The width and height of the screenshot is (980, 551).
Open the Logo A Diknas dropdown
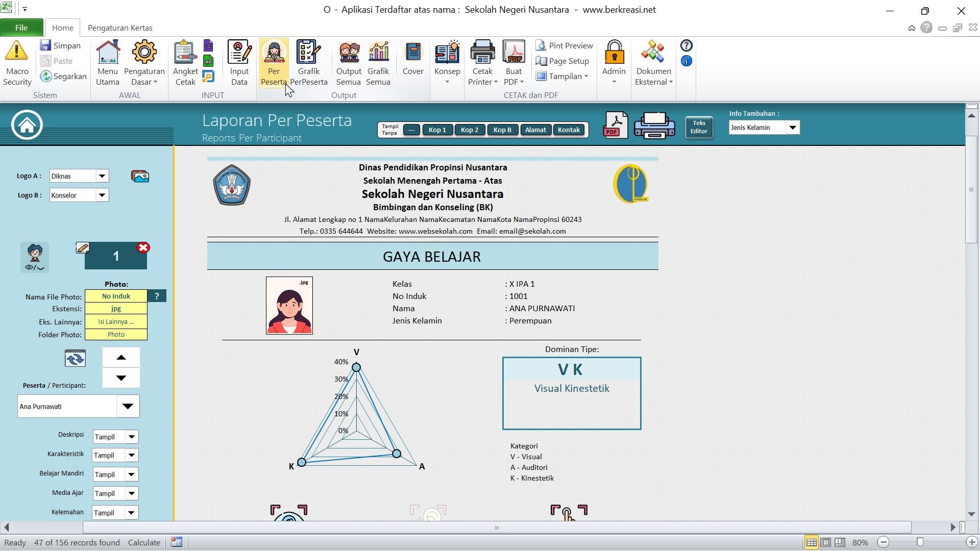(x=102, y=176)
